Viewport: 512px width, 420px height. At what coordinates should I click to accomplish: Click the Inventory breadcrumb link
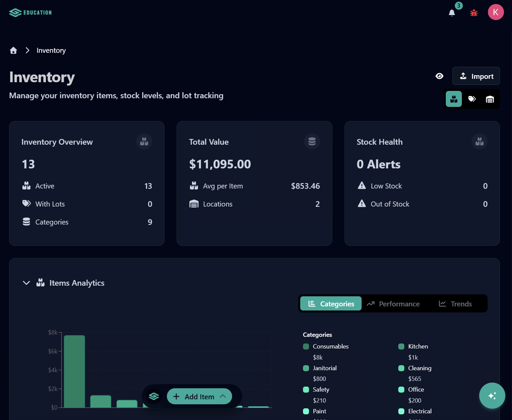(x=51, y=50)
